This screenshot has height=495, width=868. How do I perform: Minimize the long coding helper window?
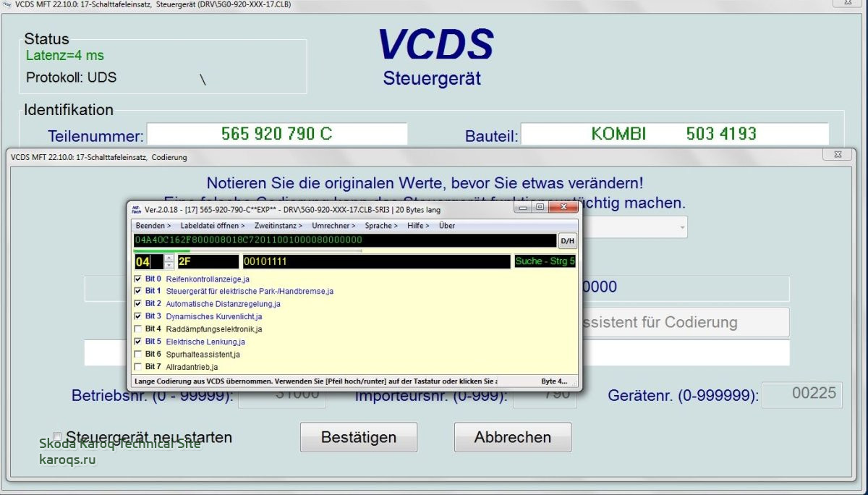tap(524, 208)
